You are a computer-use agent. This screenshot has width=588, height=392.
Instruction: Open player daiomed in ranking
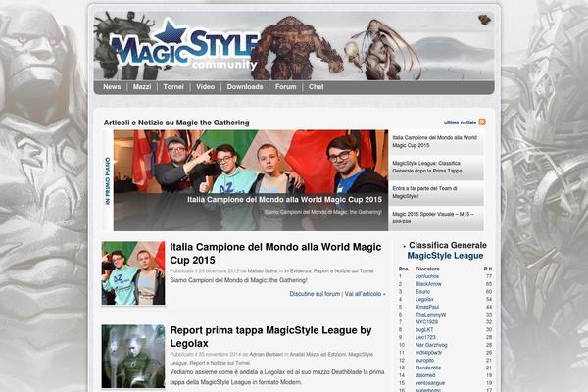(x=425, y=375)
